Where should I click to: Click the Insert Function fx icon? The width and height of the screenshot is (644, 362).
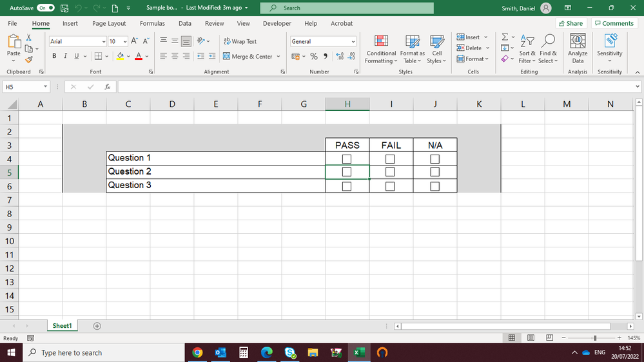pos(108,86)
